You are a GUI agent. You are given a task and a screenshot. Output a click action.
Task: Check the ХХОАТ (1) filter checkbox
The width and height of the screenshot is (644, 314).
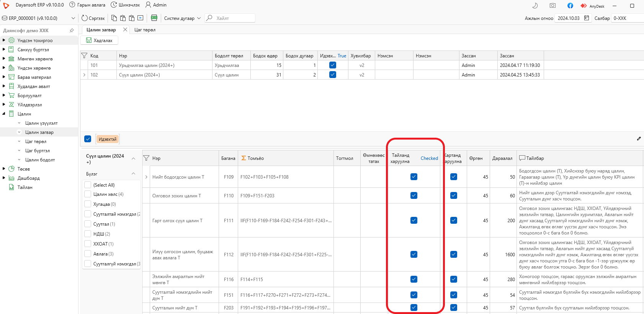coord(87,244)
